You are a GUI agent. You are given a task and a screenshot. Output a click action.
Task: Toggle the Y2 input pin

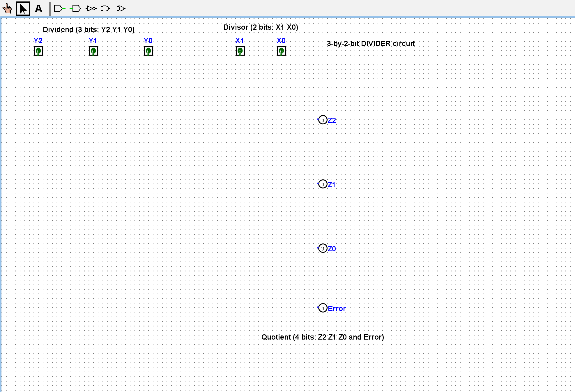38,51
